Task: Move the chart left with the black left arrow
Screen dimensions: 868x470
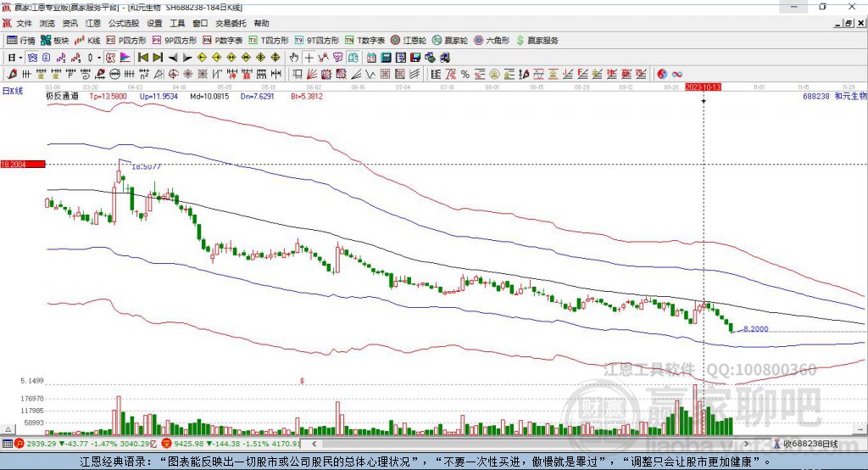Action: 173,58
